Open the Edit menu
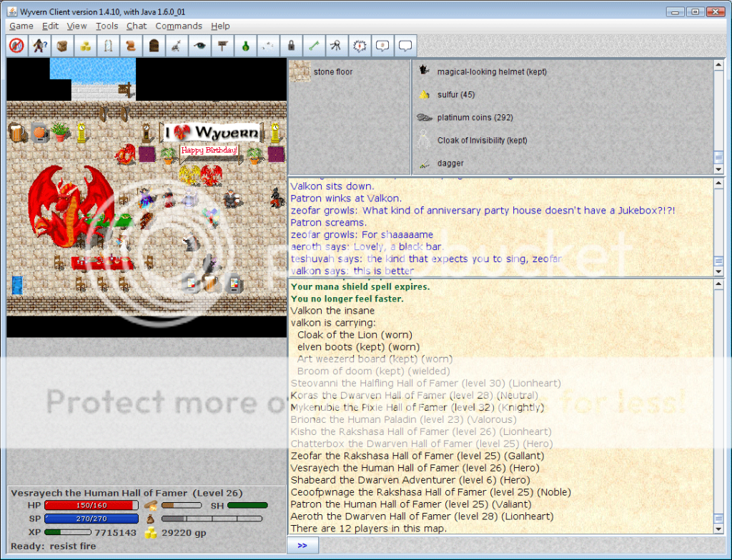This screenshot has width=732, height=560. (51, 26)
